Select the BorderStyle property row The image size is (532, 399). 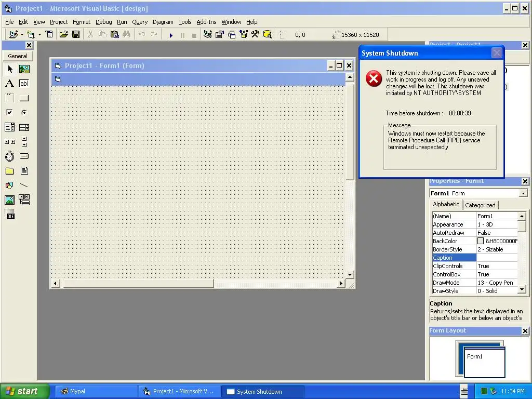475,249
